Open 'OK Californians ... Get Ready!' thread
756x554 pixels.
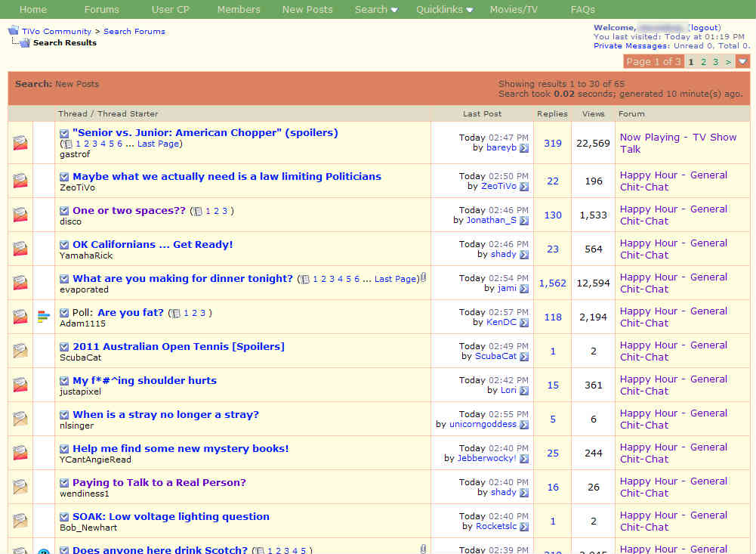point(153,245)
